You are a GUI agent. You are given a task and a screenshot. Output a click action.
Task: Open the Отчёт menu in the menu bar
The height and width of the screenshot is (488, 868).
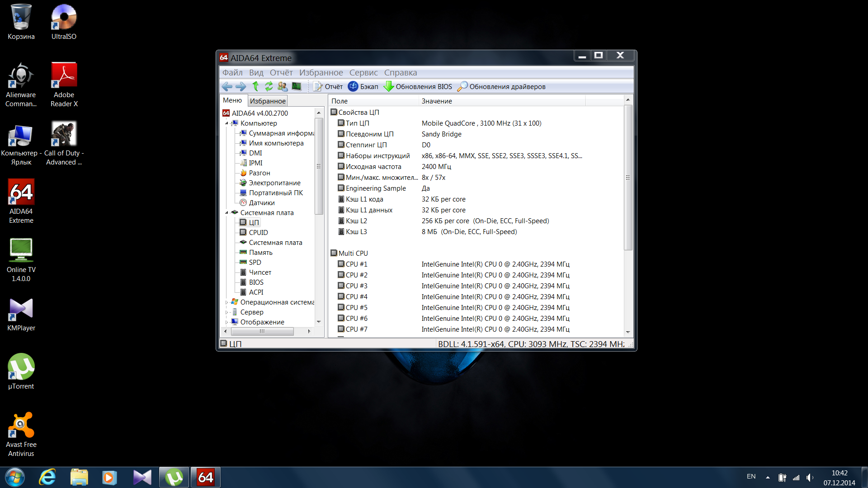(x=281, y=73)
